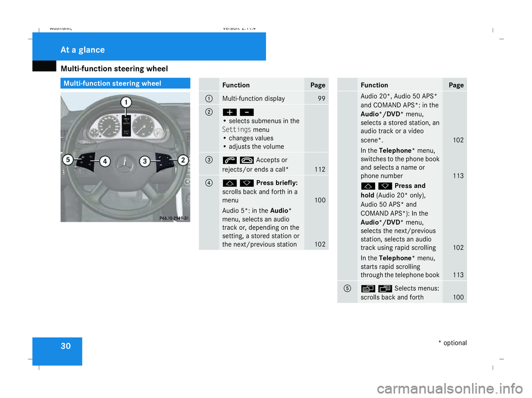Image resolution: width=532 pixels, height=398 pixels.
Task: Click 'Function' header of the right table
Action: [374, 85]
